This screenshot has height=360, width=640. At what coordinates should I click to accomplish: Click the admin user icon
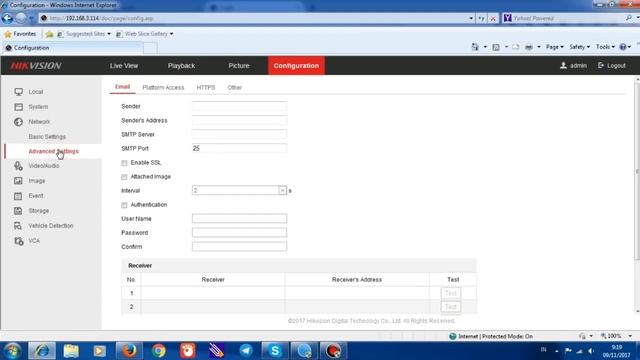pyautogui.click(x=563, y=65)
